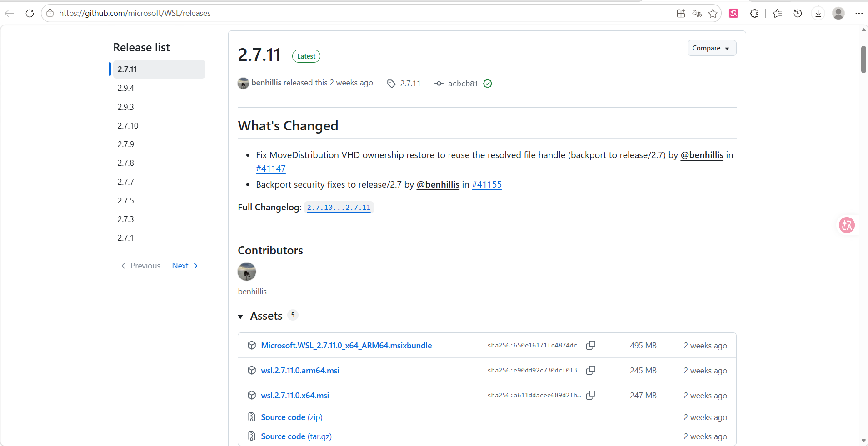Viewport: 868px width, 446px height.
Task: Reload the page with refresh icon
Action: point(30,13)
